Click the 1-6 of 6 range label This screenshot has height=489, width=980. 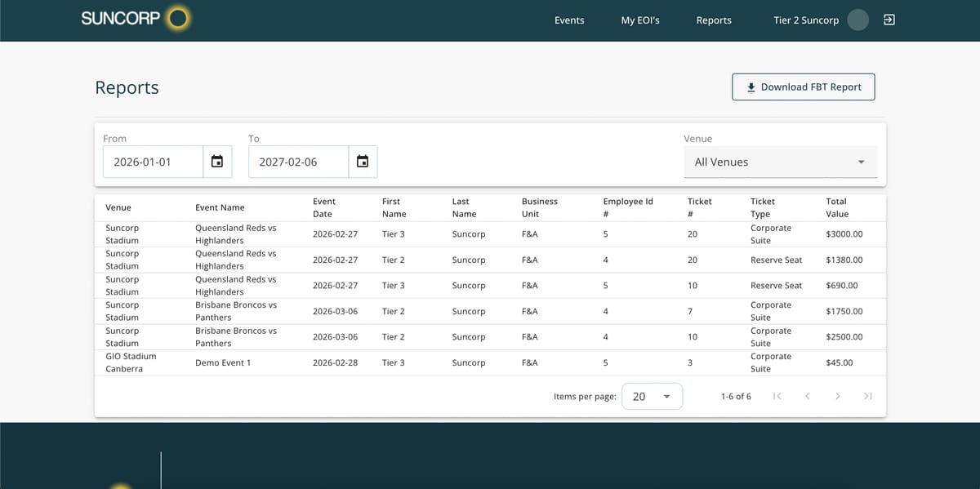736,396
